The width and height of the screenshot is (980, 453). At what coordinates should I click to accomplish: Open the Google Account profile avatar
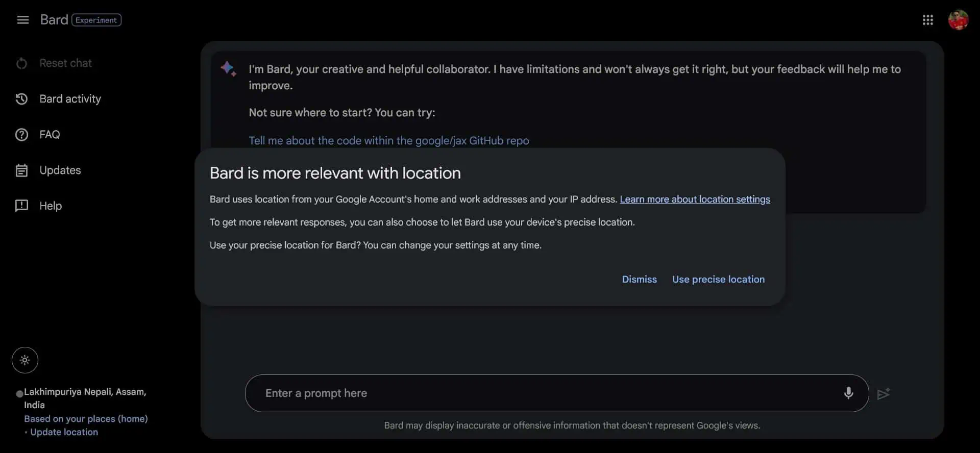pos(958,20)
